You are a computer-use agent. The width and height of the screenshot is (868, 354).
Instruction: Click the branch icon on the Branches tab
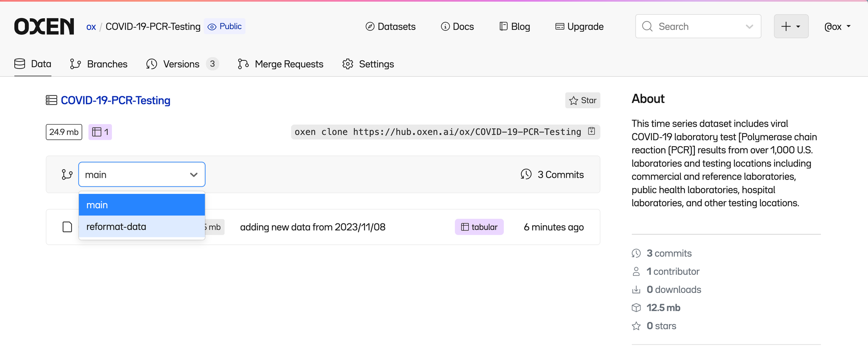pos(75,64)
